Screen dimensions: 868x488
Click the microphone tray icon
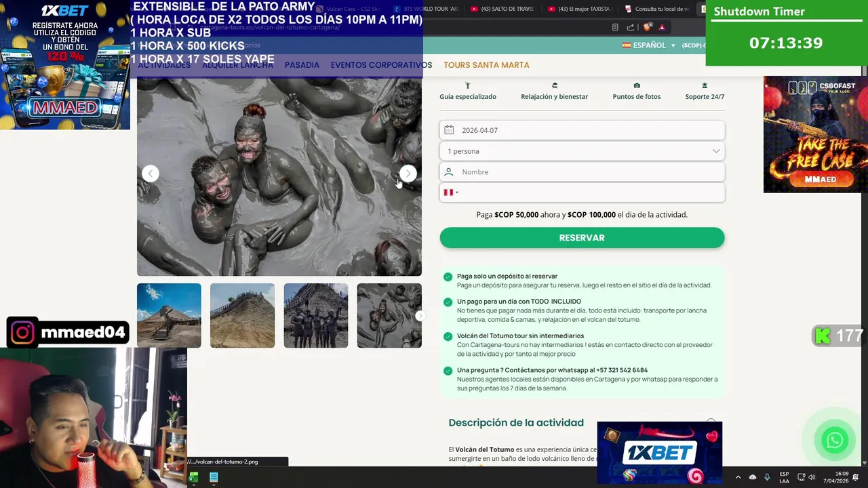(x=767, y=477)
